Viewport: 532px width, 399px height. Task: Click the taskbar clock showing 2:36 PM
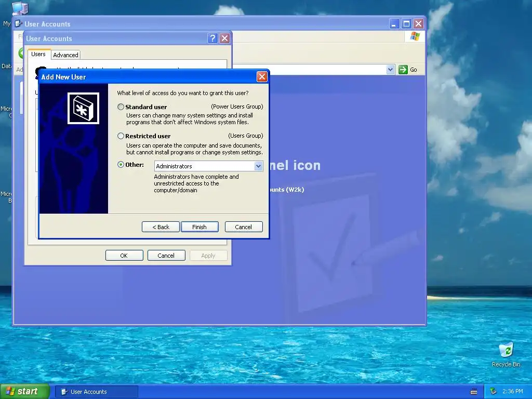(513, 392)
